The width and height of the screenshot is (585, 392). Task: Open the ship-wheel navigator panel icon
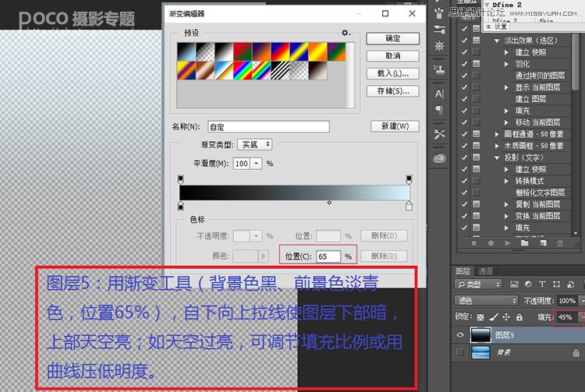pyautogui.click(x=439, y=46)
